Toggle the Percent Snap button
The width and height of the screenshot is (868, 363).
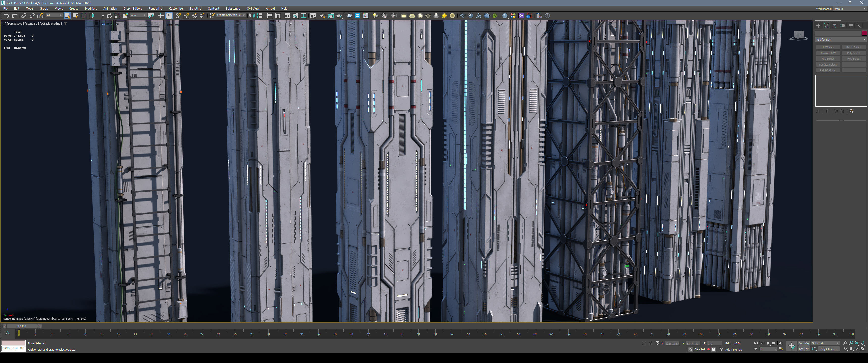tap(195, 15)
